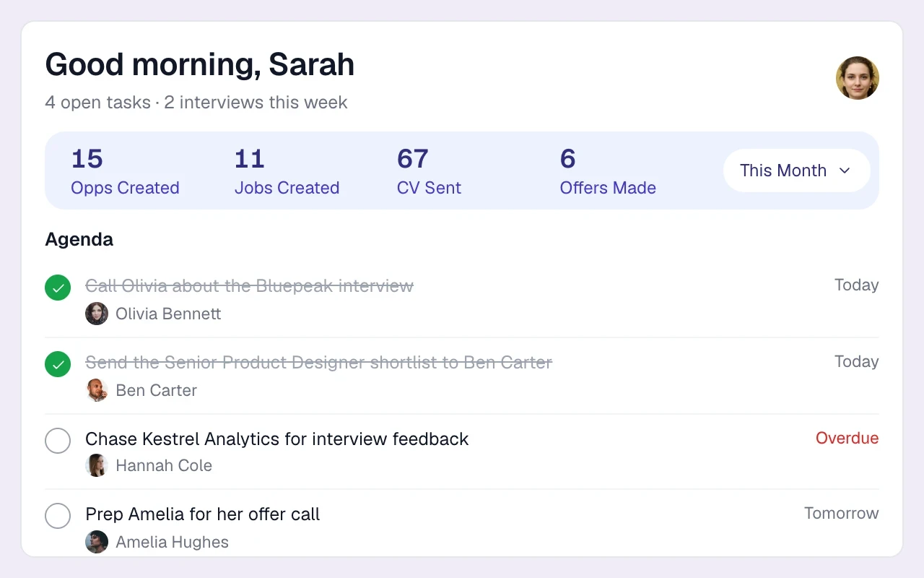Image resolution: width=924 pixels, height=578 pixels.
Task: Open task 'Send the Senior Product Designer shortlist'
Action: (x=318, y=363)
